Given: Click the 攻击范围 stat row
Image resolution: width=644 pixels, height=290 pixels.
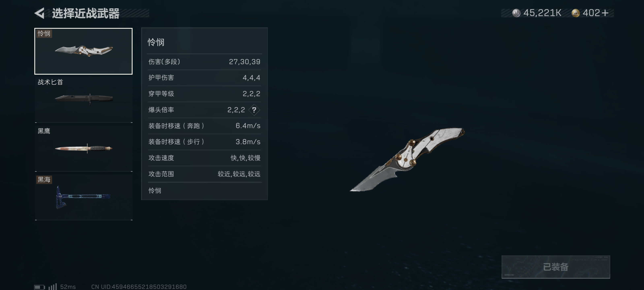Looking at the screenshot, I should point(204,174).
